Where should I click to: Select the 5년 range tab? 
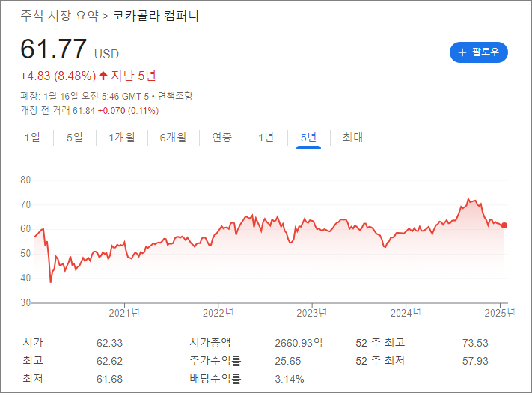[x=308, y=138]
